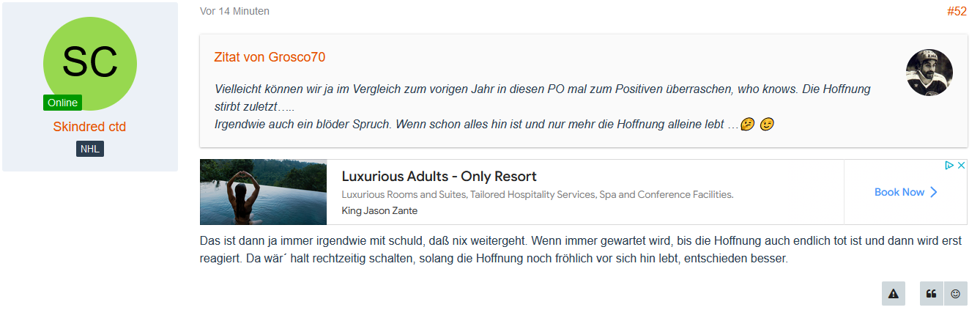Click the quote post icon
The width and height of the screenshot is (980, 321).
point(932,293)
